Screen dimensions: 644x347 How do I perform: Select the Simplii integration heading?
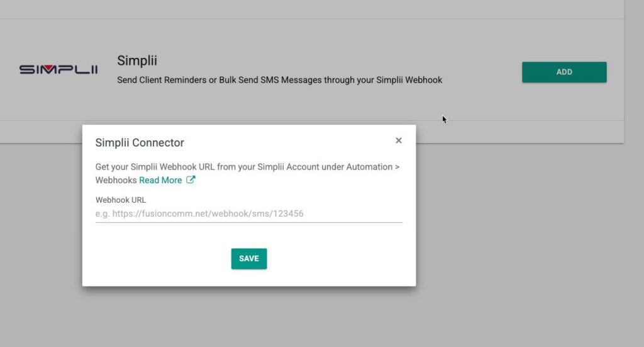click(x=136, y=60)
